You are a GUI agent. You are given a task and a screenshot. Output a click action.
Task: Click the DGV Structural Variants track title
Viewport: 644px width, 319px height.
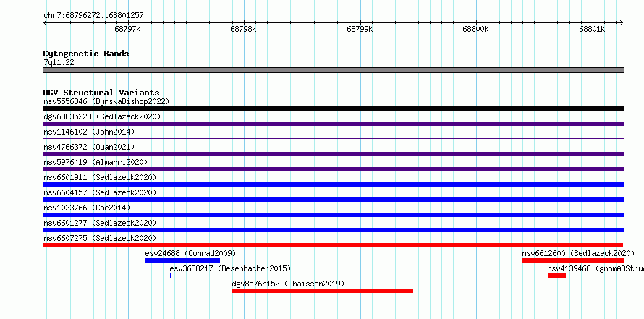tap(101, 93)
